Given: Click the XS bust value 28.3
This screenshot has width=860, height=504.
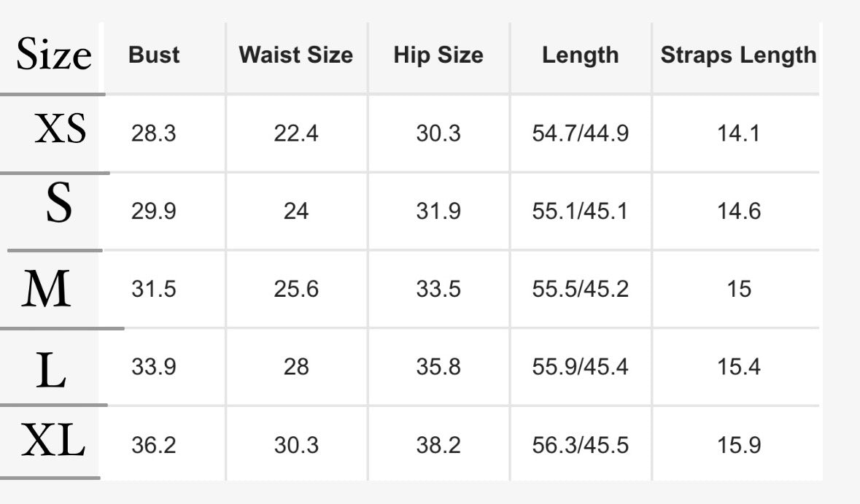Looking at the screenshot, I should tap(154, 133).
